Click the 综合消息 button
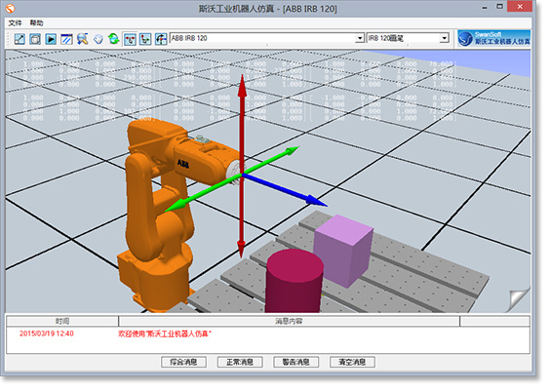 183,362
